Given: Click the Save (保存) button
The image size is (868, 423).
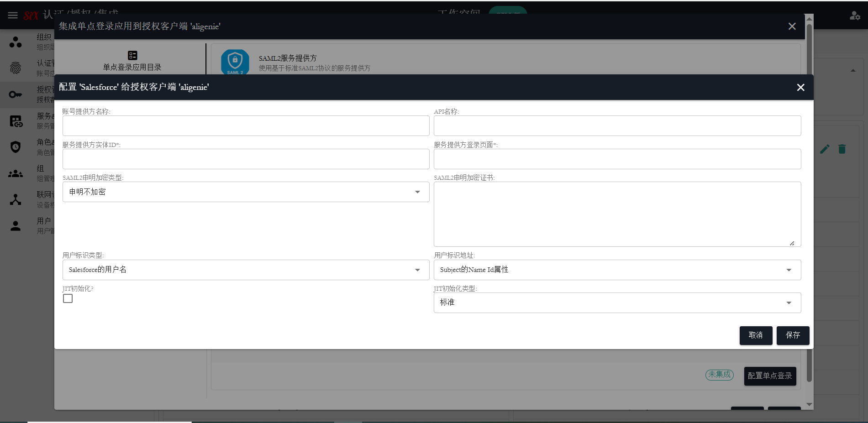Looking at the screenshot, I should 793,335.
